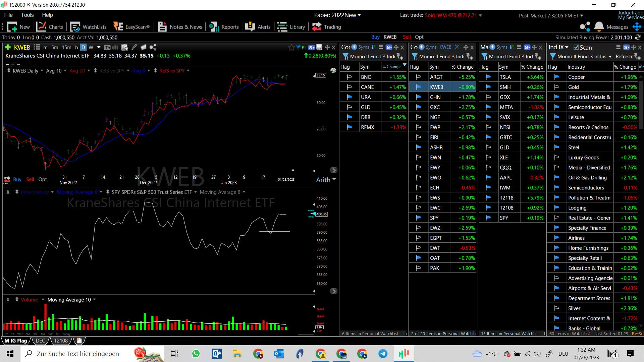The image size is (644, 362).
Task: Select the drawing tools pencil icon
Action: click(x=134, y=47)
